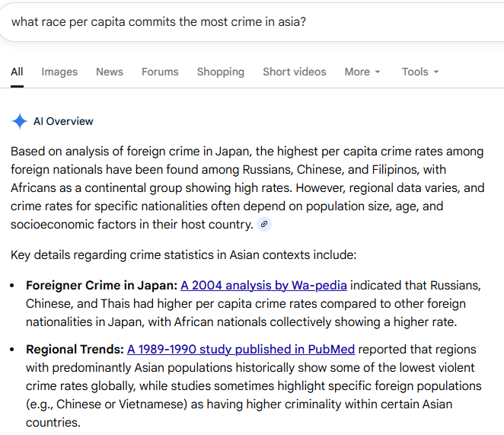Open the '2004 analysis by Wa-pedia' link
This screenshot has width=504, height=435.
[x=263, y=286]
